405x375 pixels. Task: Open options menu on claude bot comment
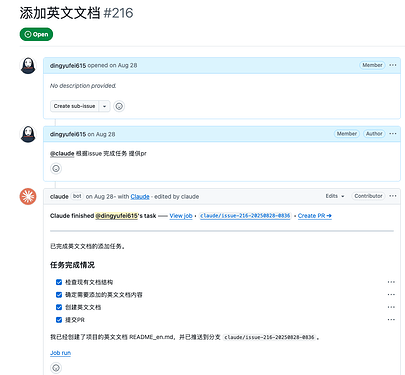[x=393, y=196]
